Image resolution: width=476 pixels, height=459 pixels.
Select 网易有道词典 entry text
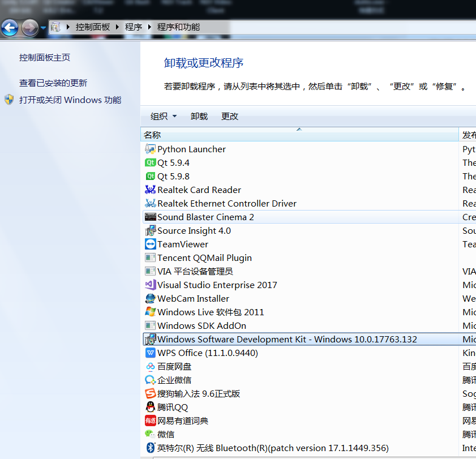point(183,421)
